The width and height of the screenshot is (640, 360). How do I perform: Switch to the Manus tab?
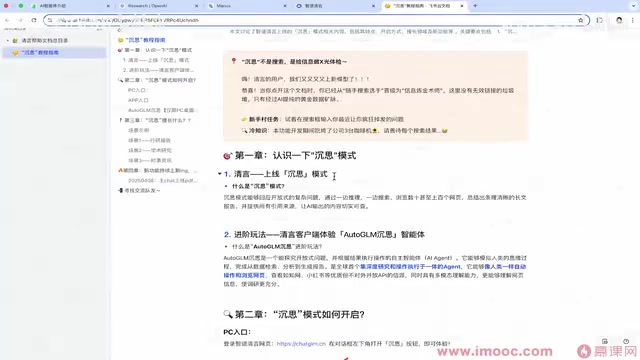pos(247,6)
